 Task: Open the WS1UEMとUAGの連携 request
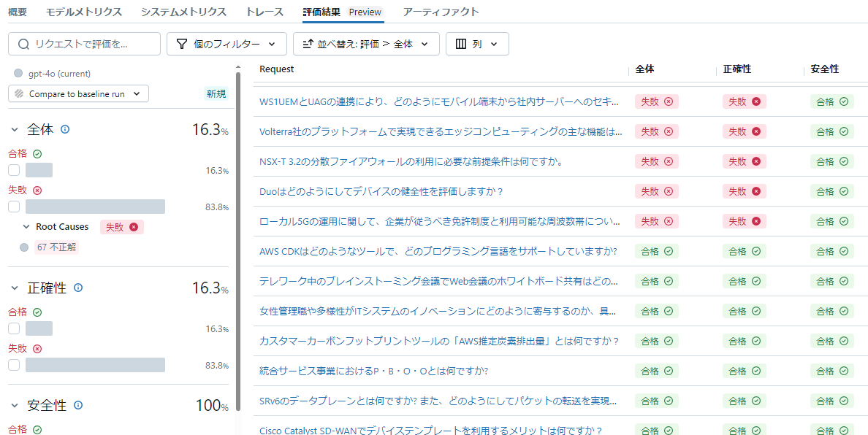click(439, 101)
